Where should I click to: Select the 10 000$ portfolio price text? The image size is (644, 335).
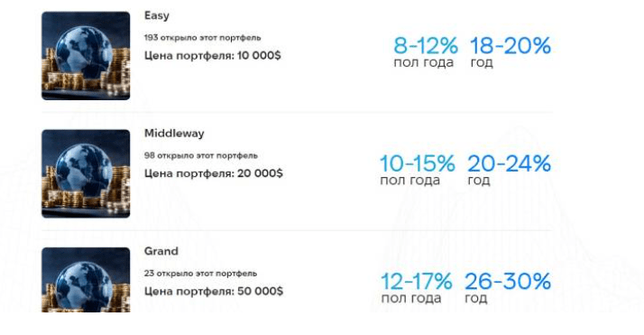[x=212, y=56]
